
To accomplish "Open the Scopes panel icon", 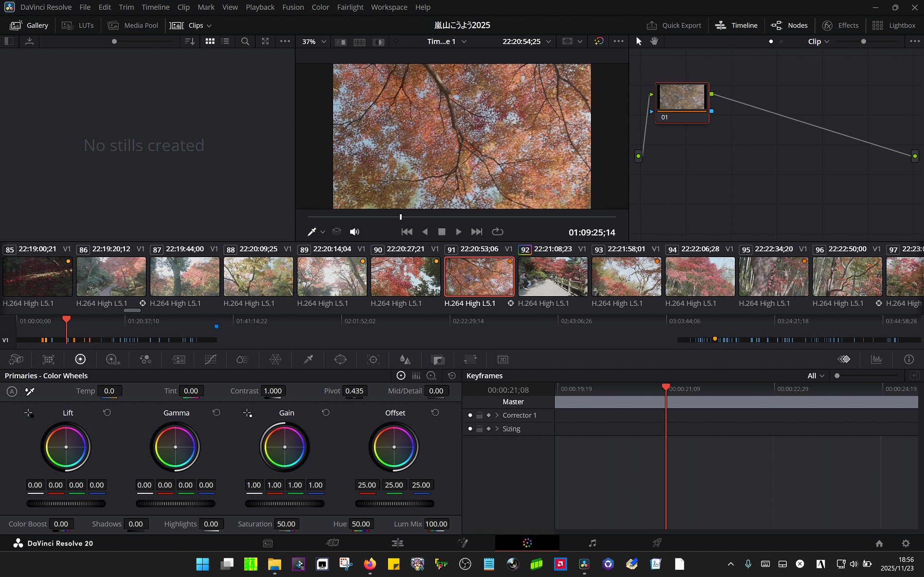I will (x=876, y=360).
